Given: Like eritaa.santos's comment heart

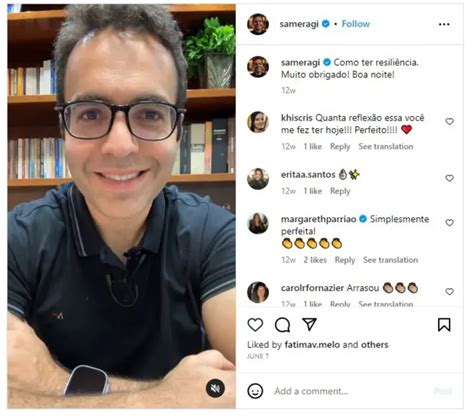Looking at the screenshot, I should 449,178.
